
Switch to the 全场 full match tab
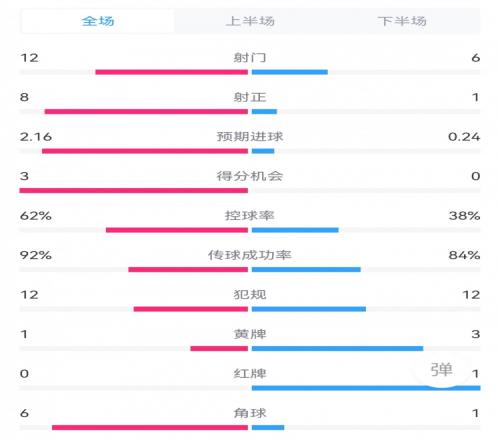tap(98, 21)
